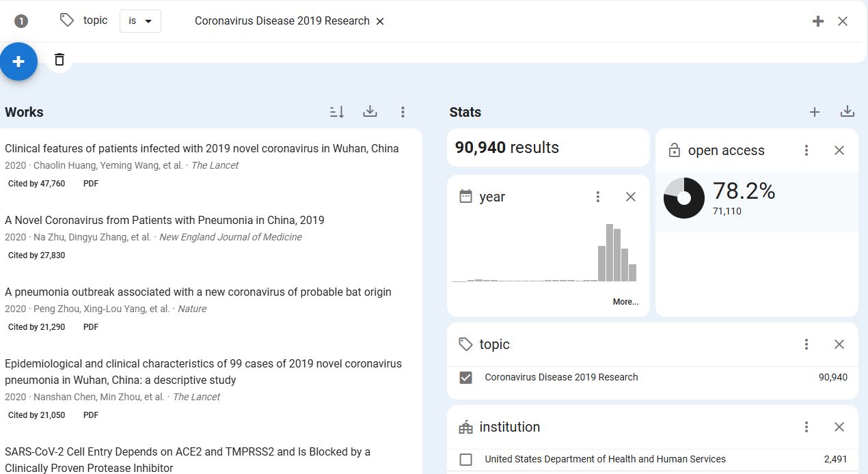Download the Stats data
Screen dimensions: 868x474
click(x=847, y=111)
